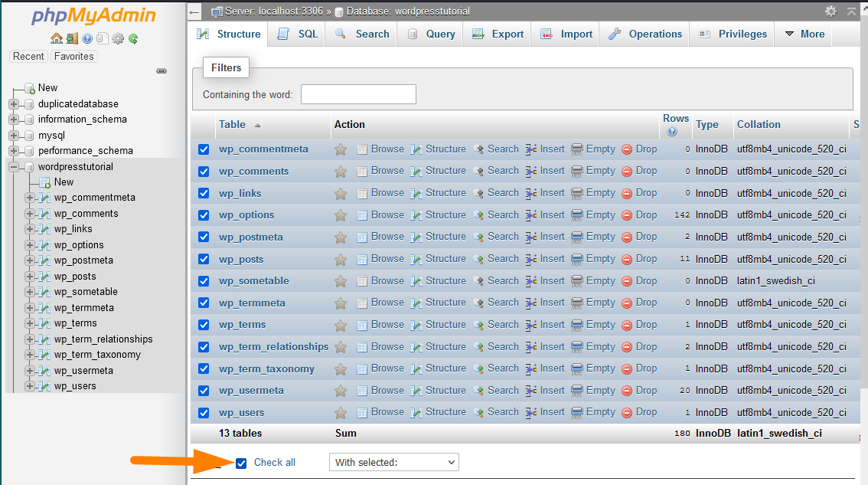Click Search icon for wp_terms row
This screenshot has width=868, height=485.
[x=478, y=326]
